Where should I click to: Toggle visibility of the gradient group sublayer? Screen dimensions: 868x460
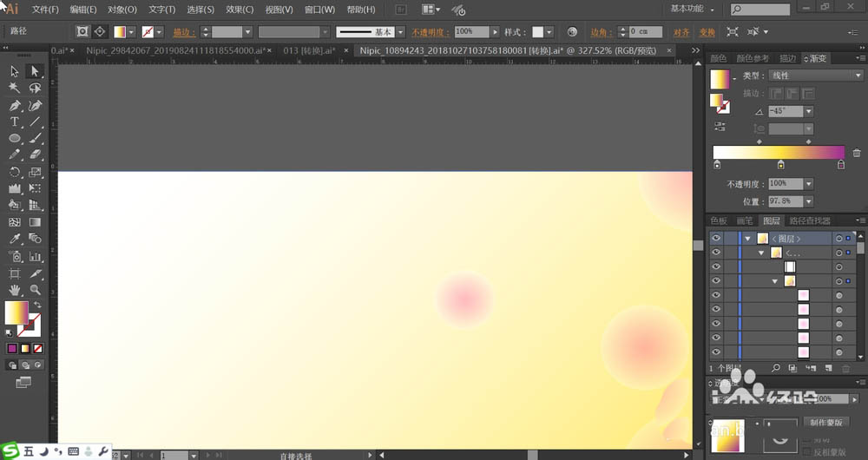click(x=716, y=281)
